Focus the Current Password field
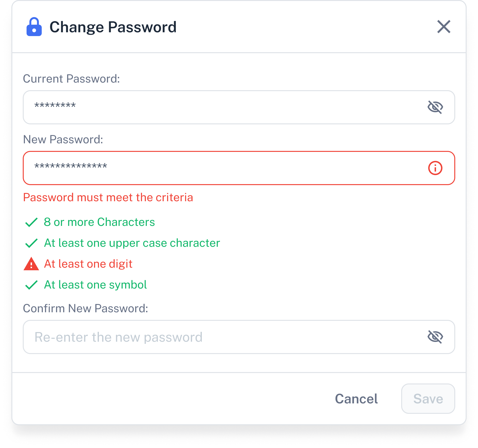This screenshot has height=448, width=478. pos(239,107)
